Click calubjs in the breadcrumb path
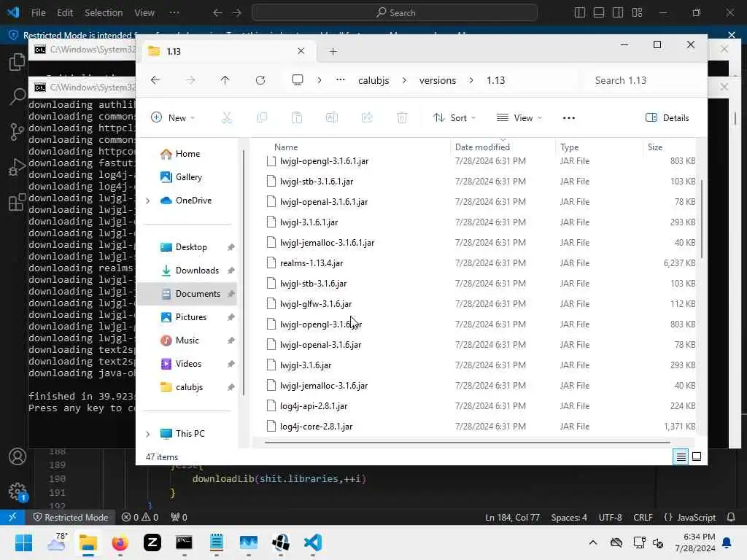The width and height of the screenshot is (747, 560). (373, 80)
